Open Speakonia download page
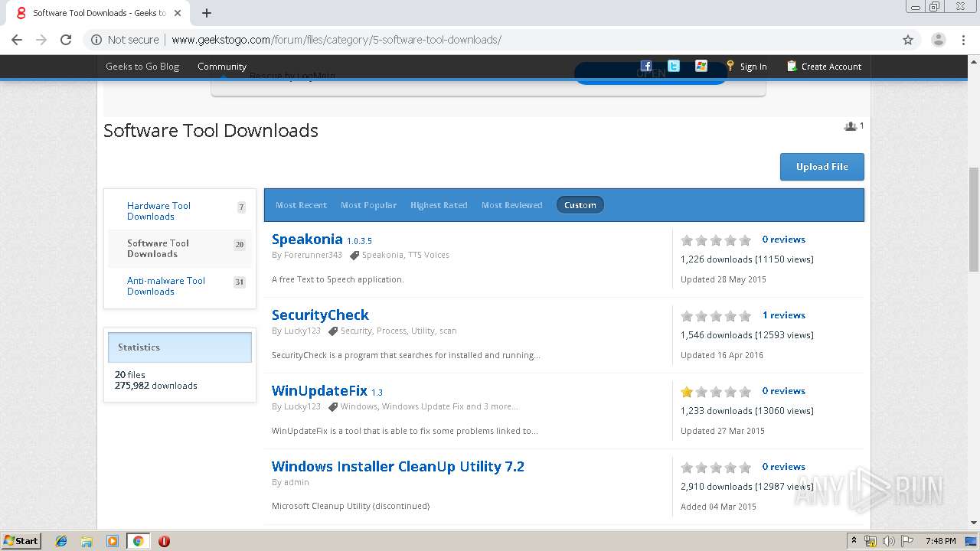The height and width of the screenshot is (551, 980). coord(307,240)
